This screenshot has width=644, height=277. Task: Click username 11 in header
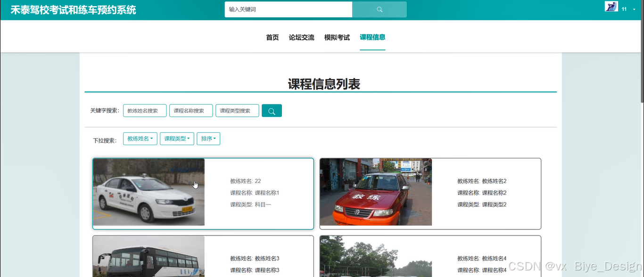(624, 9)
